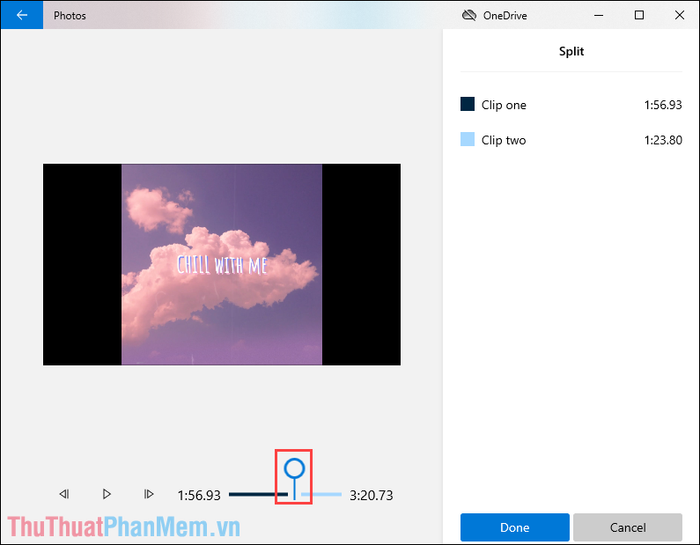Click the Photos title text
The height and width of the screenshot is (545, 700).
[70, 16]
